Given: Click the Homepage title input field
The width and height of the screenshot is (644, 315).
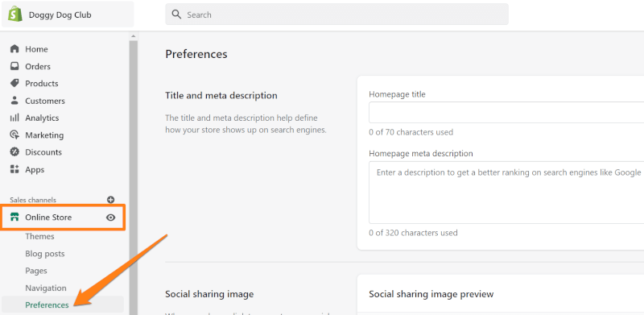Looking at the screenshot, I should [x=506, y=112].
